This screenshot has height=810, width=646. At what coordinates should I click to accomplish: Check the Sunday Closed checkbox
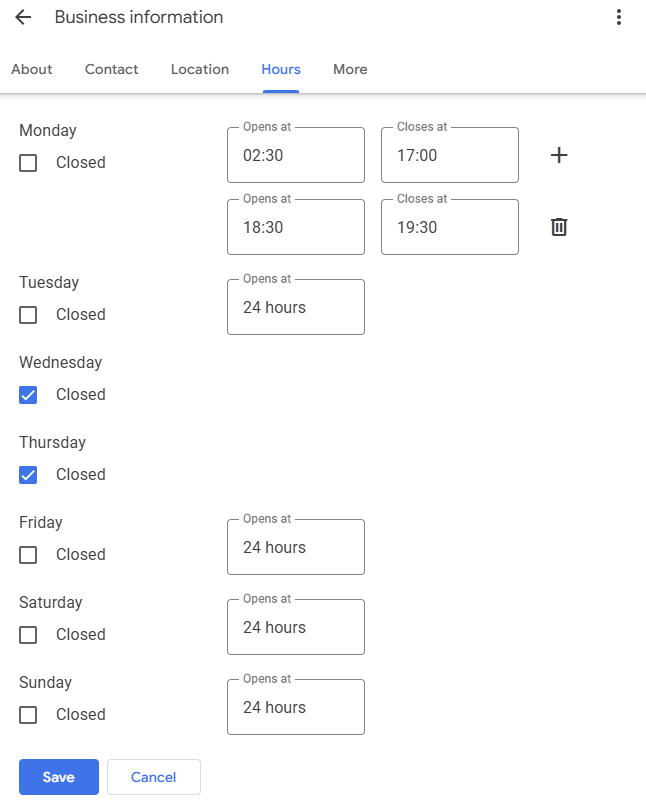(x=28, y=715)
